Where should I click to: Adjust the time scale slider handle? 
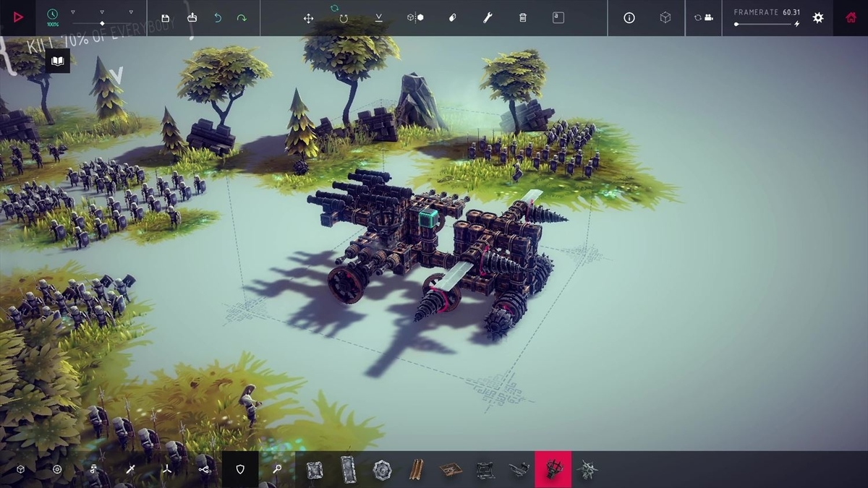pos(102,24)
